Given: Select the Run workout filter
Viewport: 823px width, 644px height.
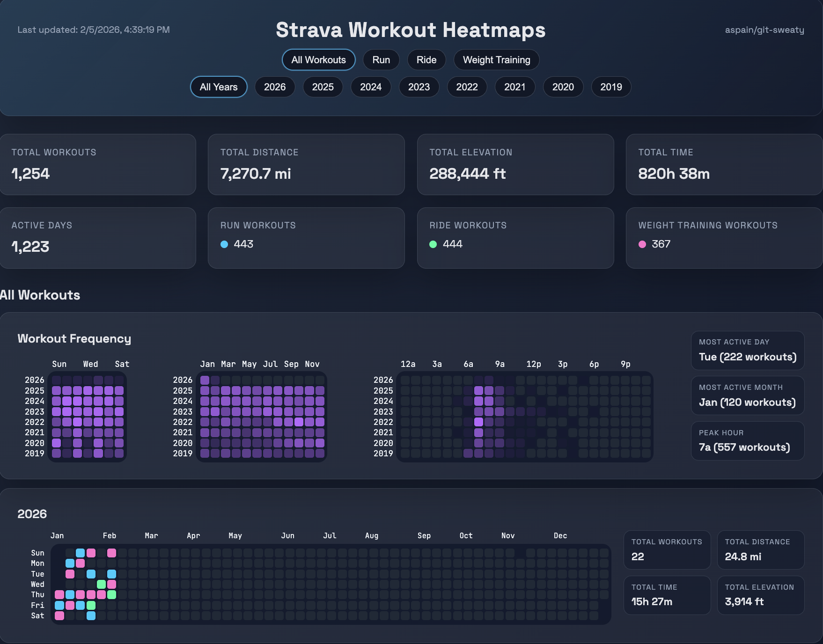Looking at the screenshot, I should 381,59.
